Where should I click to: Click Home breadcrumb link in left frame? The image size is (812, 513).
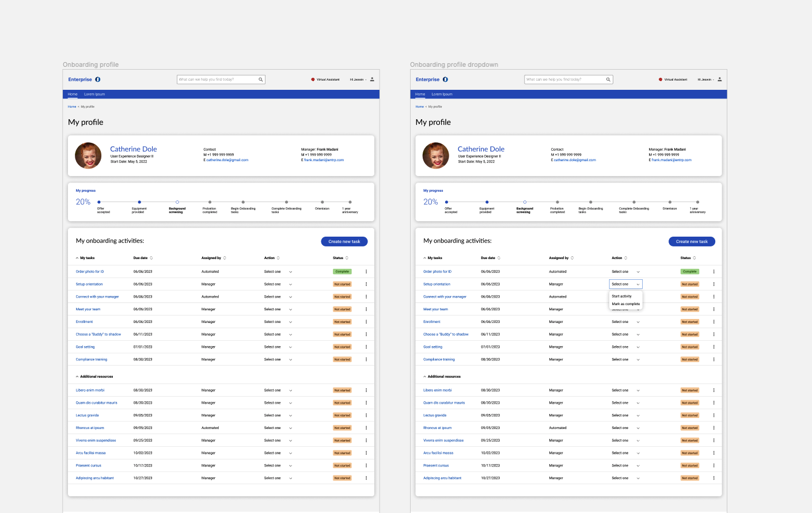click(72, 107)
